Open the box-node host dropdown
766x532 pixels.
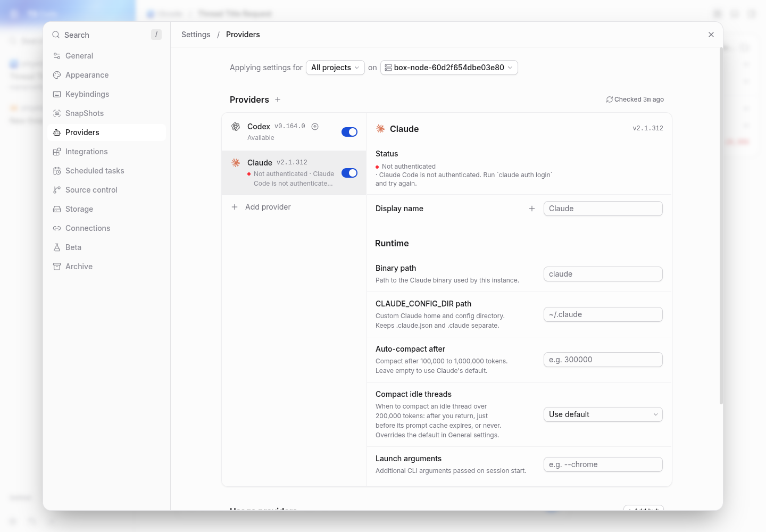(449, 68)
